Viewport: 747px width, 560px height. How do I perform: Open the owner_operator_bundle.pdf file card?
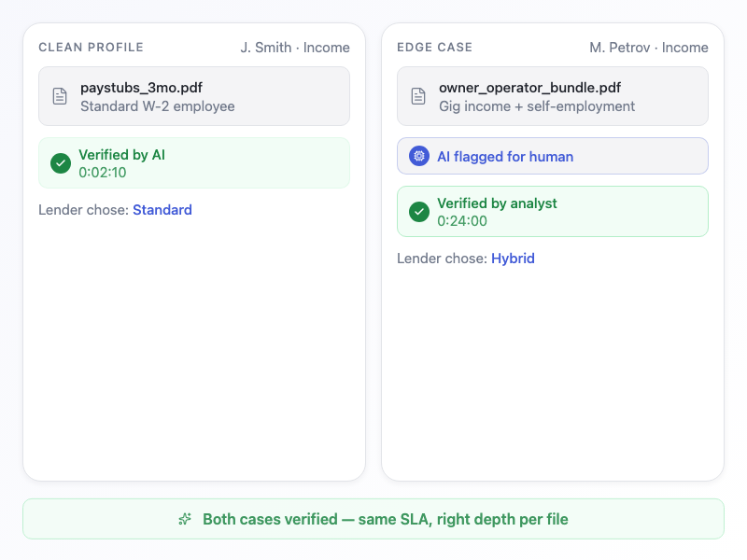[553, 96]
